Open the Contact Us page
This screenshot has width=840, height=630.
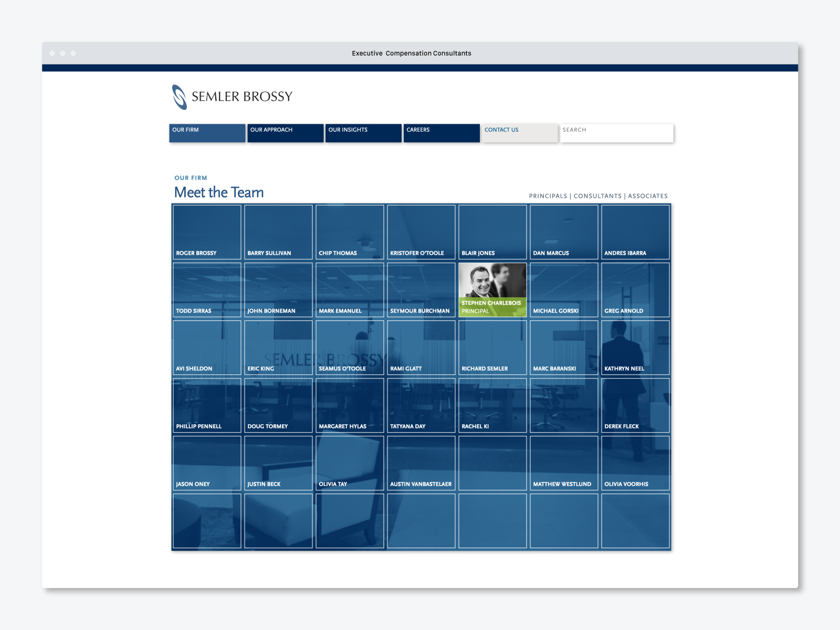coord(520,133)
